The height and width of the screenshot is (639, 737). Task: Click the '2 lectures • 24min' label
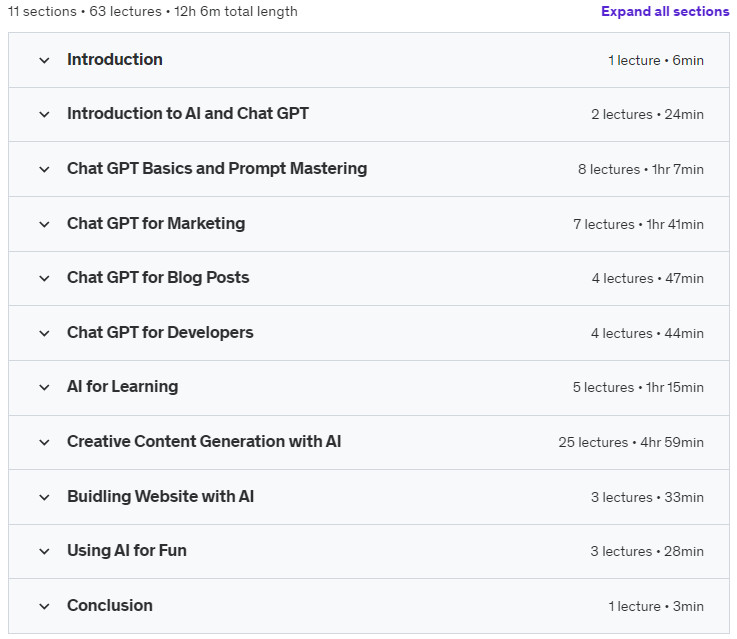click(647, 115)
